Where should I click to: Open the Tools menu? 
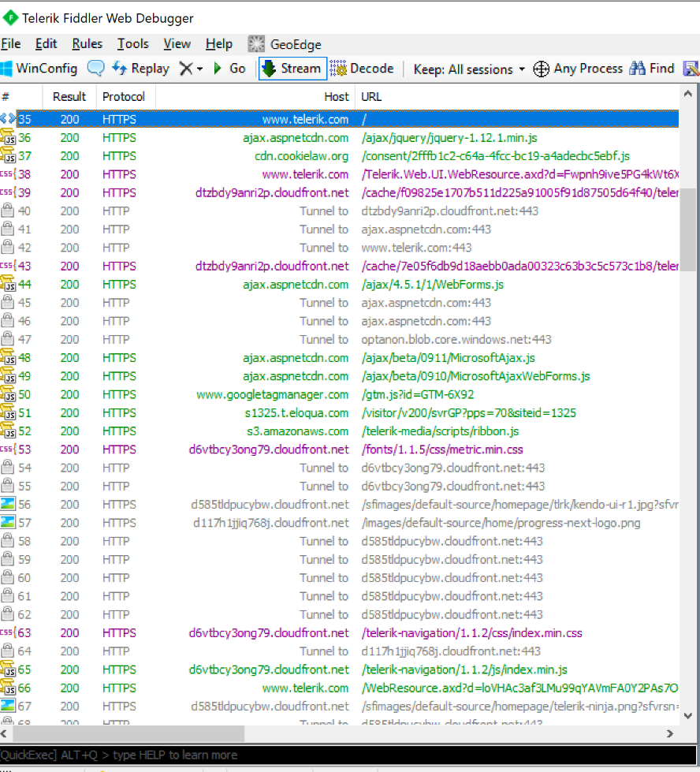coord(132,44)
